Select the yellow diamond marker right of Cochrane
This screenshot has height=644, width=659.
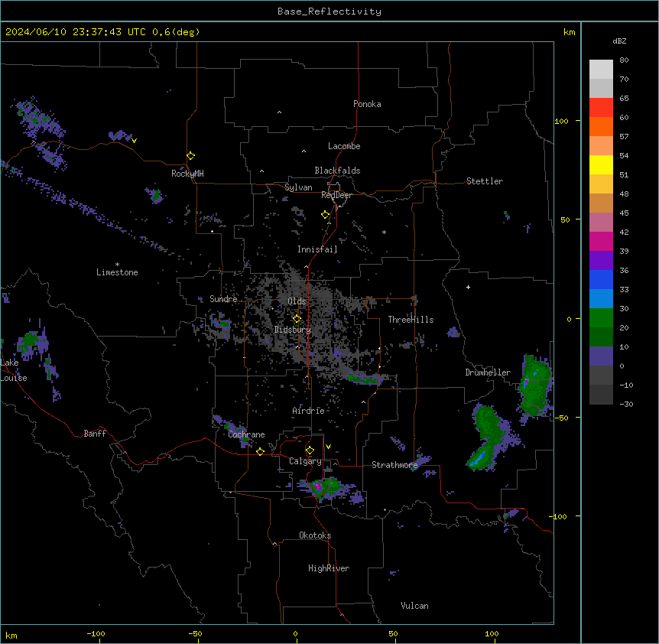260,451
